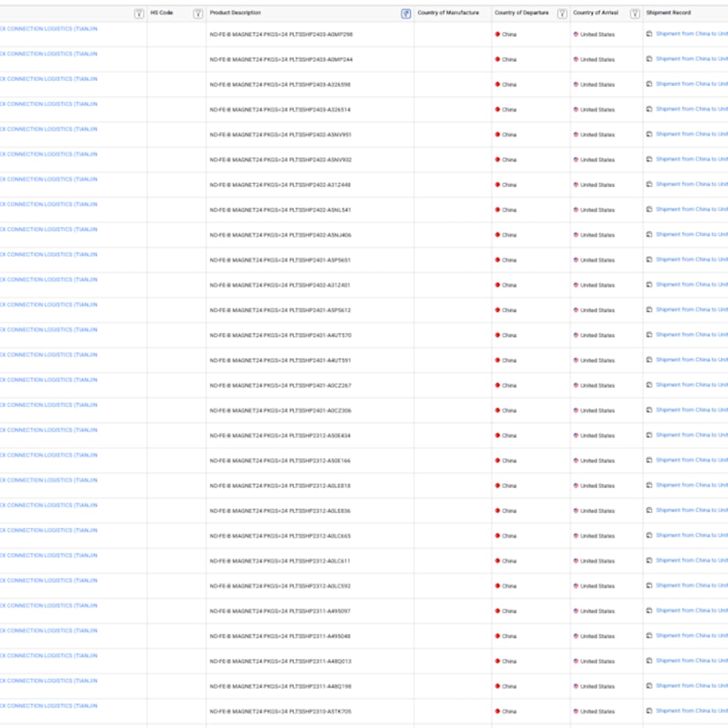
Task: Click the Shipment Record column header
Action: pyautogui.click(x=668, y=13)
